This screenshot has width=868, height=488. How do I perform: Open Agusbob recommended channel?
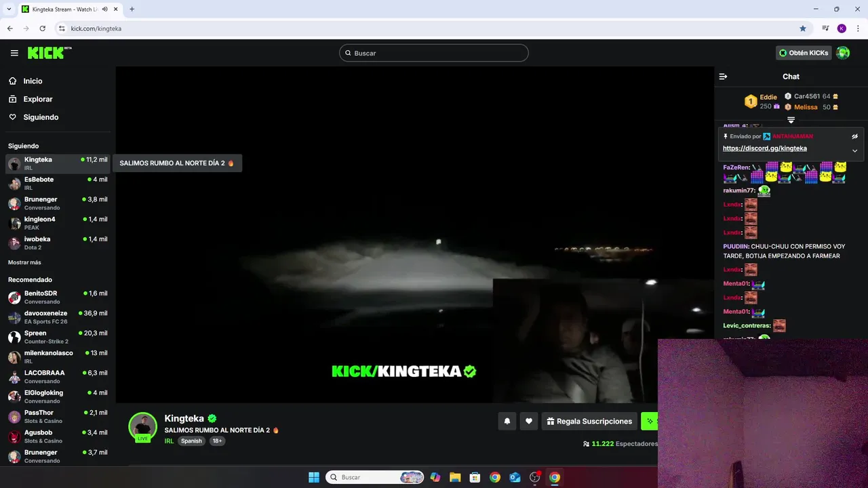click(58, 436)
